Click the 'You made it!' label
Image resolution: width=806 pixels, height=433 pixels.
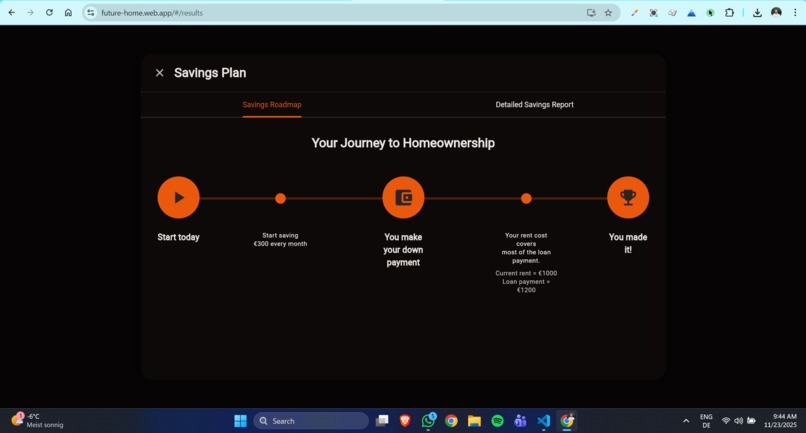[x=628, y=243]
